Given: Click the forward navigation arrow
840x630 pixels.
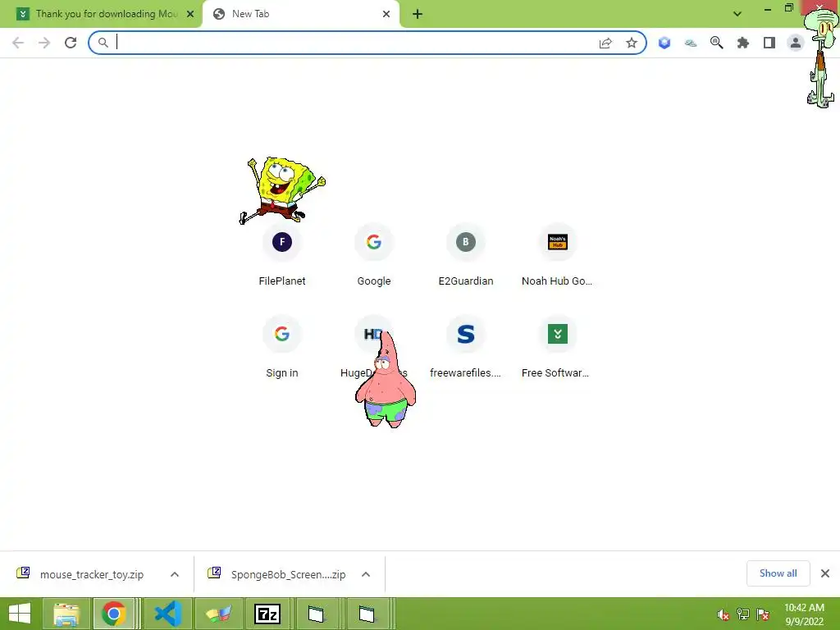Looking at the screenshot, I should point(44,43).
